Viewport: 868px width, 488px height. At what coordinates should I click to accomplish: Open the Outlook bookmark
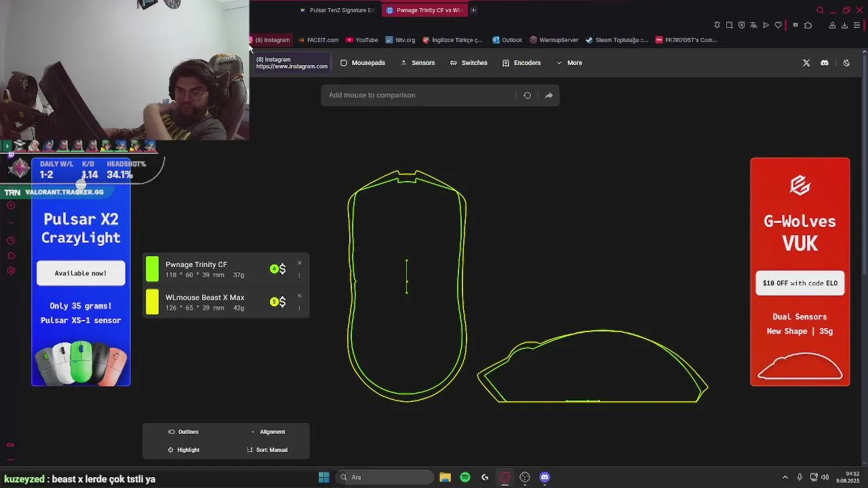pyautogui.click(x=507, y=40)
